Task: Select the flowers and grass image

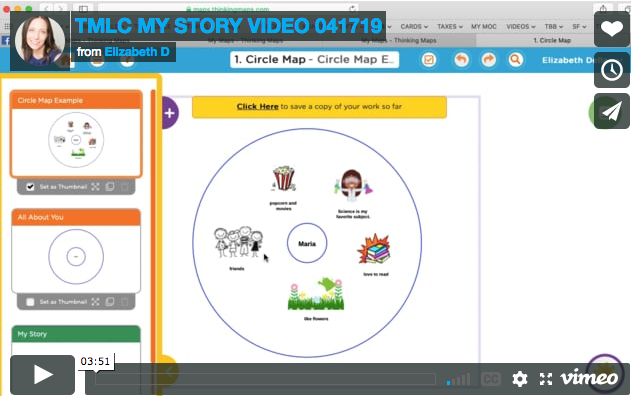Action: 316,294
